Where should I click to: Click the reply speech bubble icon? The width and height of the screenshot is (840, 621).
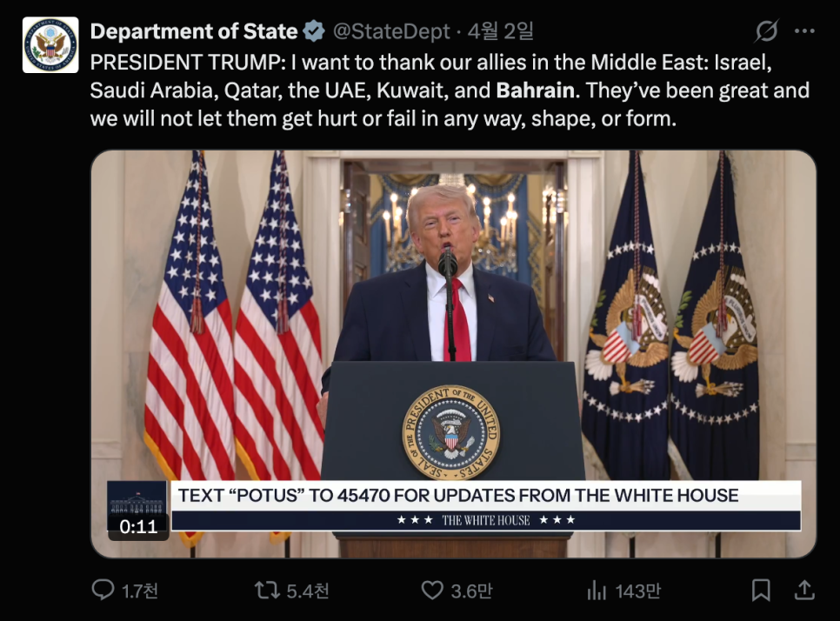(x=103, y=591)
